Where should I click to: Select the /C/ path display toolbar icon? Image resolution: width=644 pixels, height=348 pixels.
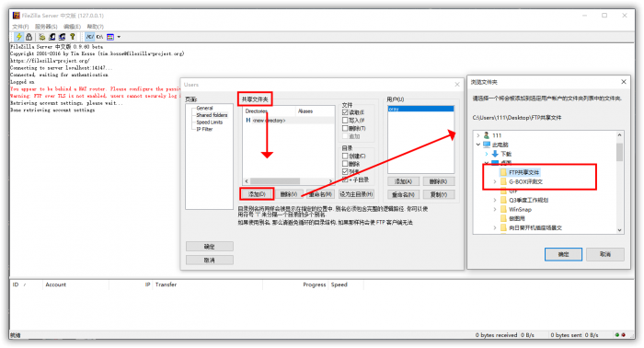tap(89, 37)
